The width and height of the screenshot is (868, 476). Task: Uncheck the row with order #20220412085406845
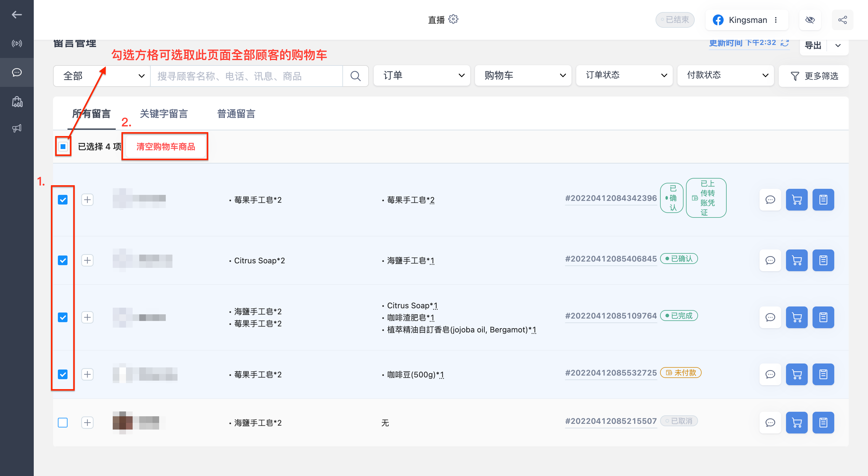[x=63, y=260]
